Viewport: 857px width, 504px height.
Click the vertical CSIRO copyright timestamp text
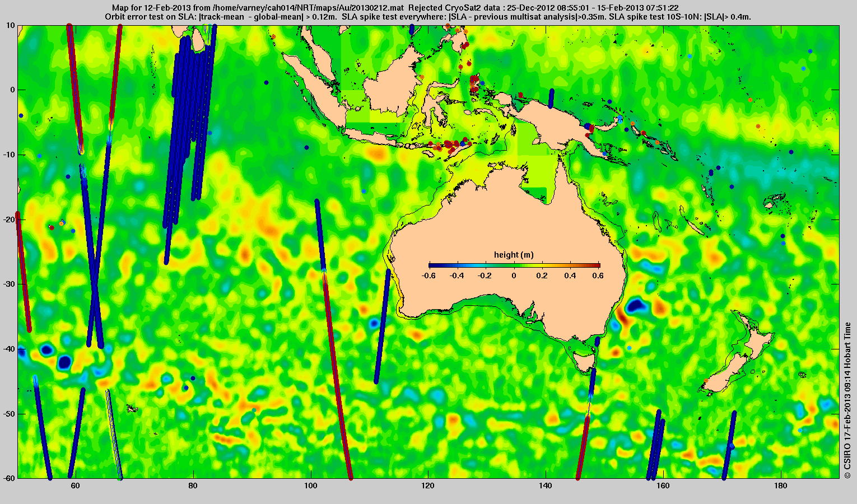pyautogui.click(x=848, y=399)
